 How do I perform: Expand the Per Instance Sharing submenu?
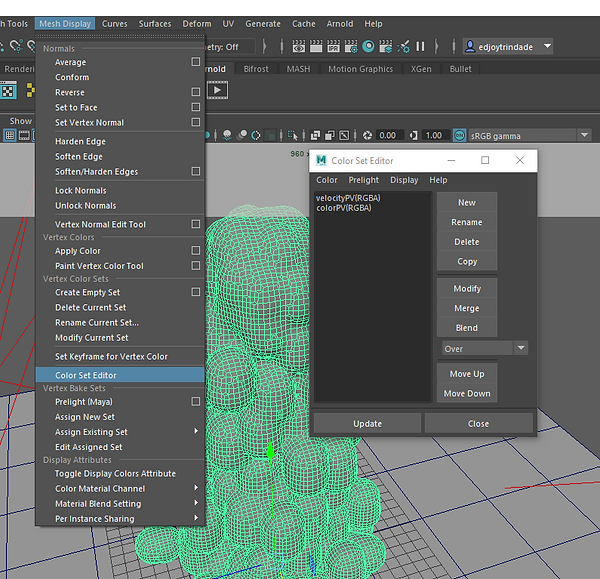click(196, 518)
